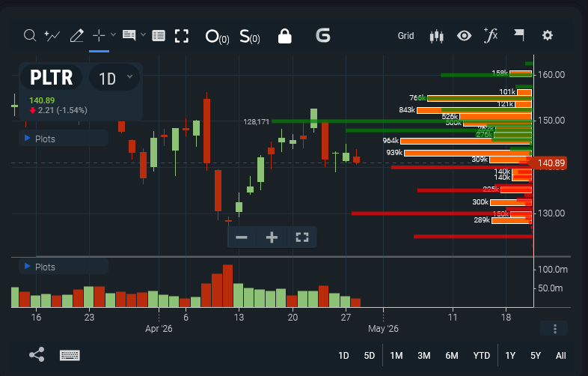Select the pencil drawing tool
Screen dimensions: 588x376
77,36
